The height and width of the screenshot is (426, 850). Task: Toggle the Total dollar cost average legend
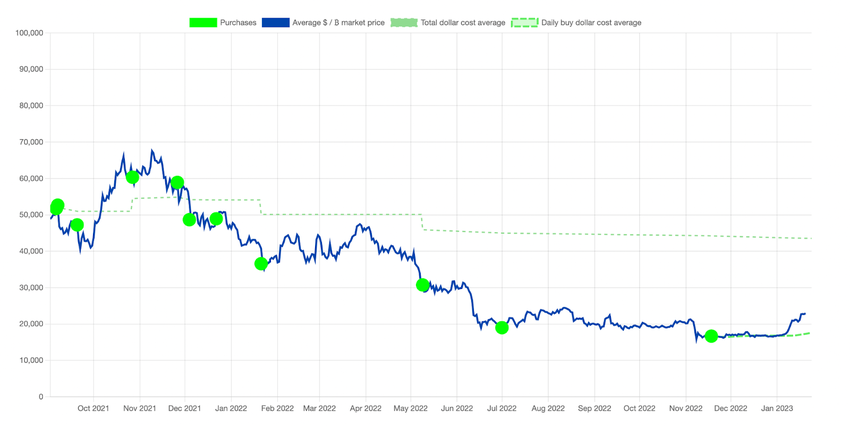tap(448, 23)
